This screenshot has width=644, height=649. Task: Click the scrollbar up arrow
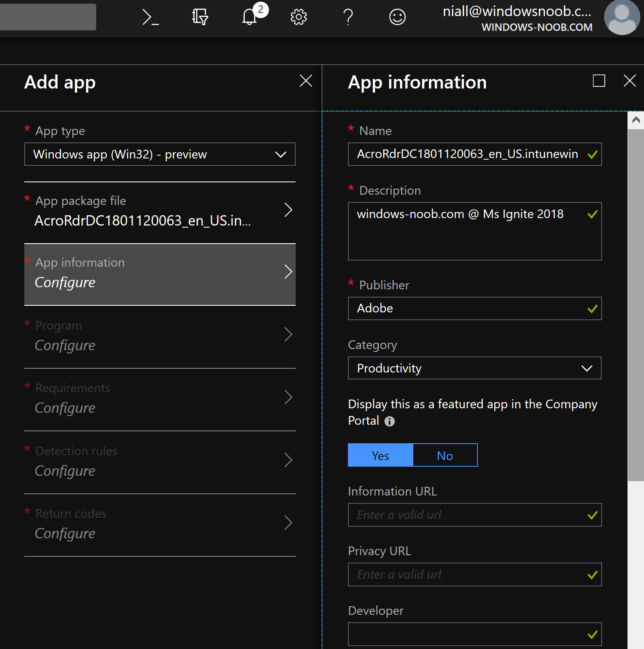[636, 120]
